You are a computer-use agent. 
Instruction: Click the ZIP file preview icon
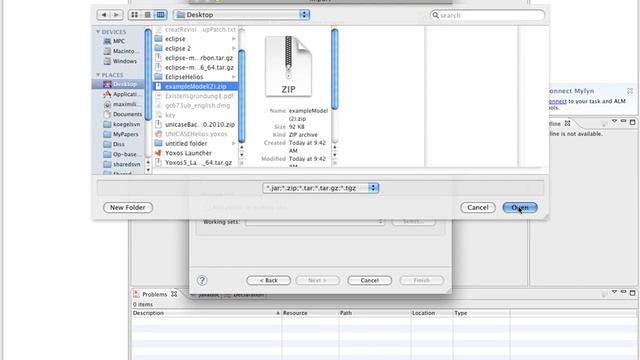click(288, 66)
